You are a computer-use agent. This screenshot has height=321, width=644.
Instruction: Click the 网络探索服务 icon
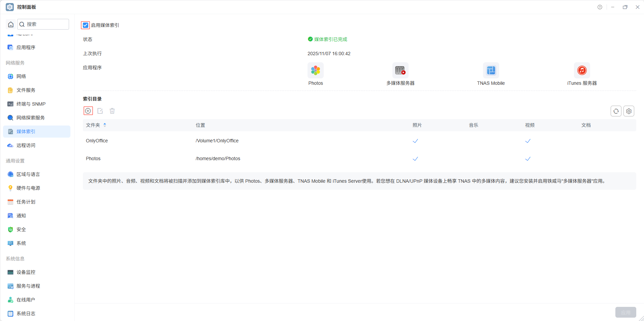10,118
